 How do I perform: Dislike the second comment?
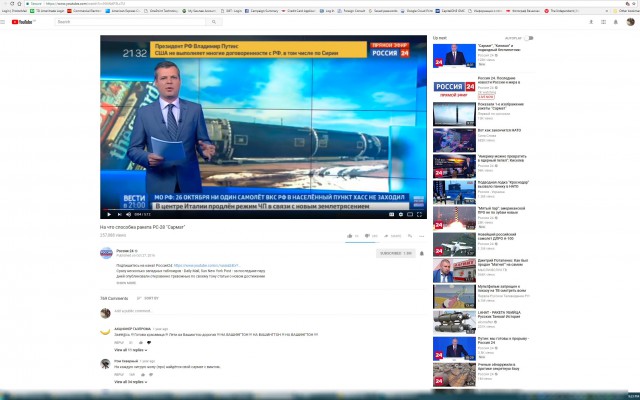tap(151, 374)
